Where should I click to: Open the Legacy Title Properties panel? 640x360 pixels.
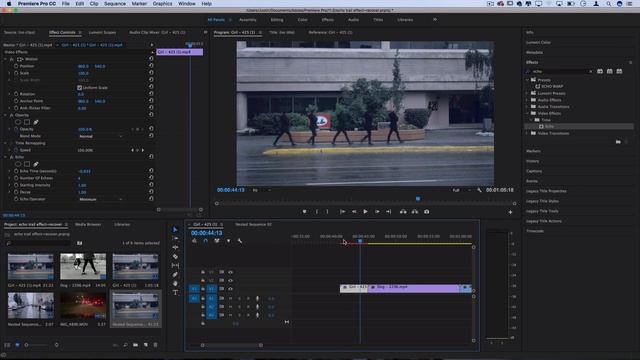coord(546,191)
